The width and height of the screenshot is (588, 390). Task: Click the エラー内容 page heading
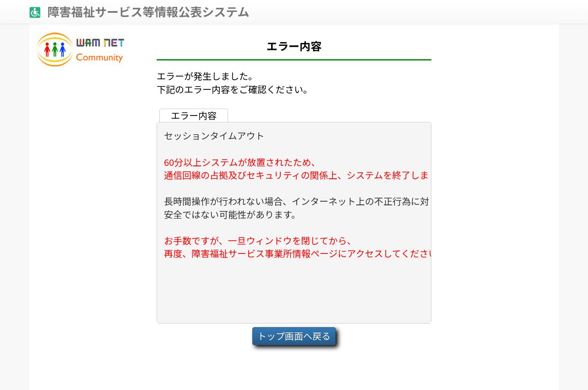coord(294,46)
